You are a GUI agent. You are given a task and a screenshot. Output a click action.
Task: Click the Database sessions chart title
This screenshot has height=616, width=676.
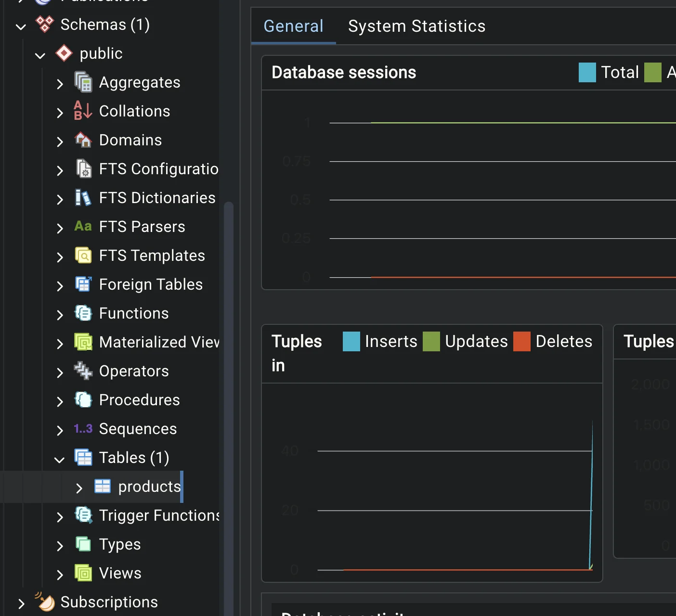coord(344,72)
